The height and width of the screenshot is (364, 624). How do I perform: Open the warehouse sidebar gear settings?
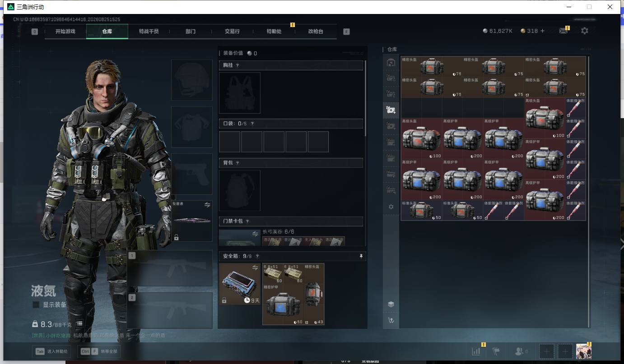click(x=391, y=207)
